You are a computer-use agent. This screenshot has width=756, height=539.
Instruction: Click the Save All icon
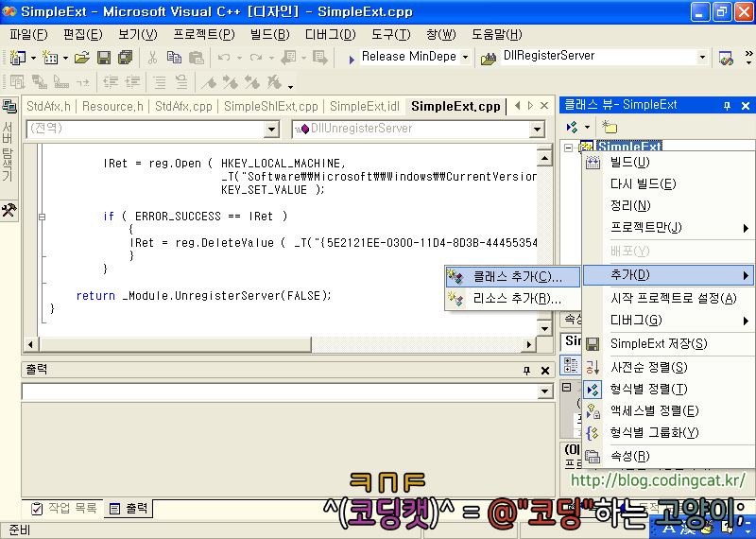125,58
